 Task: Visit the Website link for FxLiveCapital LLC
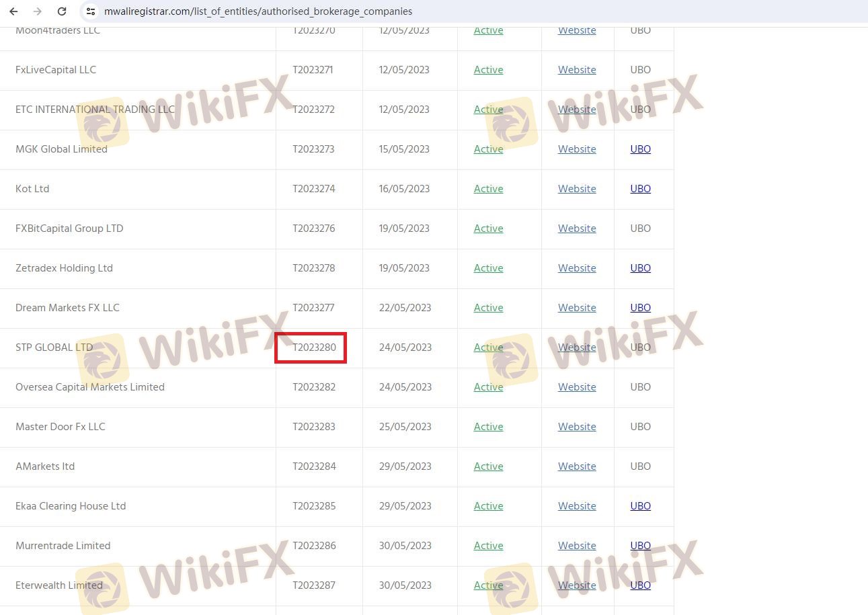coord(577,70)
